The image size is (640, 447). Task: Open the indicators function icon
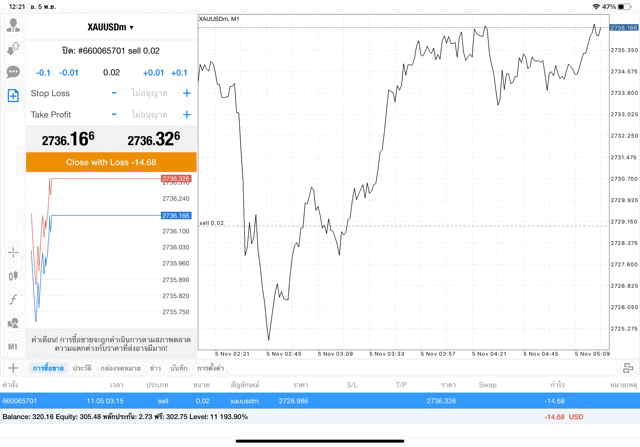13,299
